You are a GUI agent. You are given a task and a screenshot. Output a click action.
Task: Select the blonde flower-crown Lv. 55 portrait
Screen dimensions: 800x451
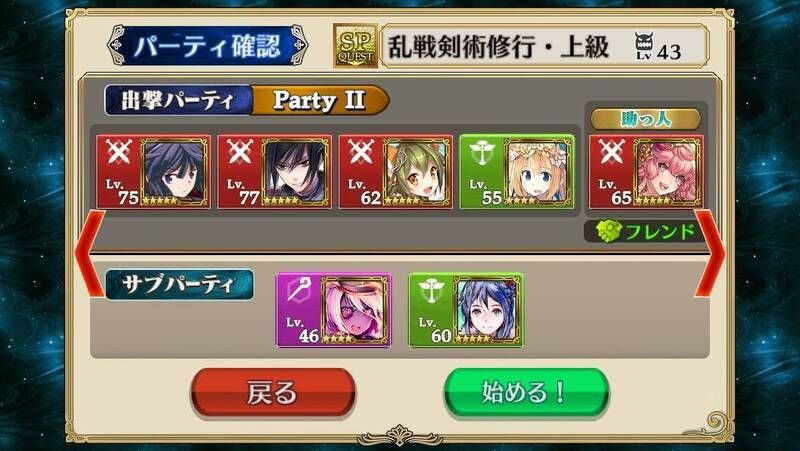pyautogui.click(x=537, y=172)
